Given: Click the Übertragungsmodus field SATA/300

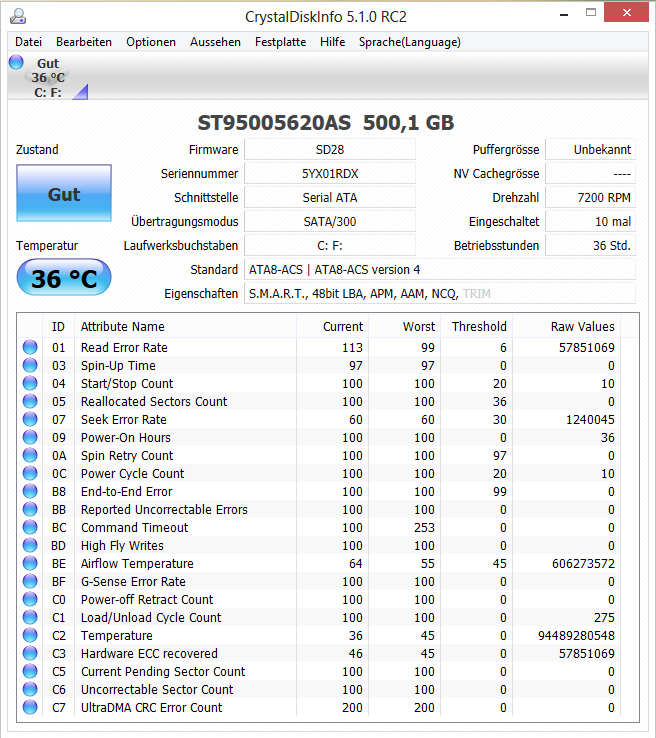Looking at the screenshot, I should 330,222.
